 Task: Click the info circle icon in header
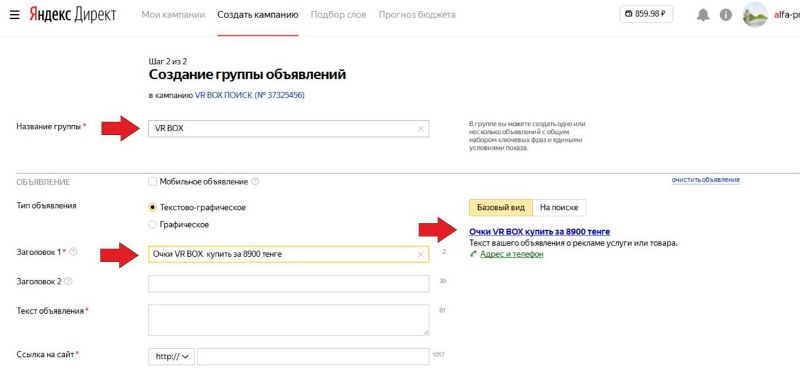pyautogui.click(x=726, y=15)
